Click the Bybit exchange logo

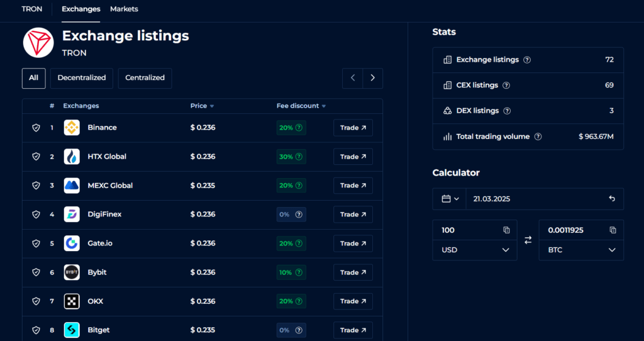tap(72, 272)
